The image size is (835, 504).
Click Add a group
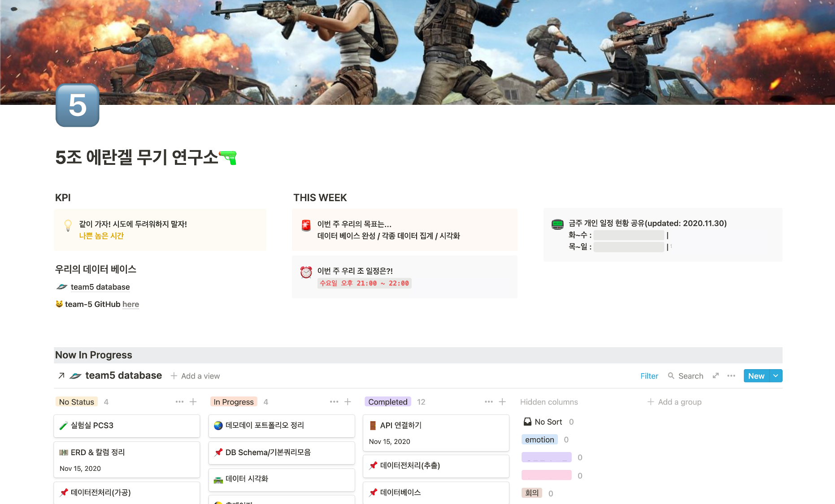tap(674, 402)
